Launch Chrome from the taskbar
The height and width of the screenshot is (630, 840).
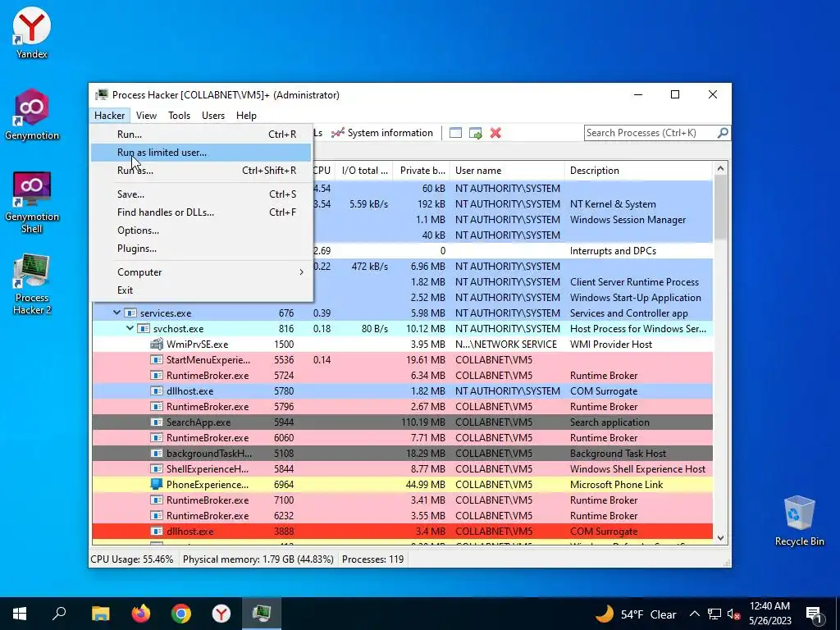[181, 614]
